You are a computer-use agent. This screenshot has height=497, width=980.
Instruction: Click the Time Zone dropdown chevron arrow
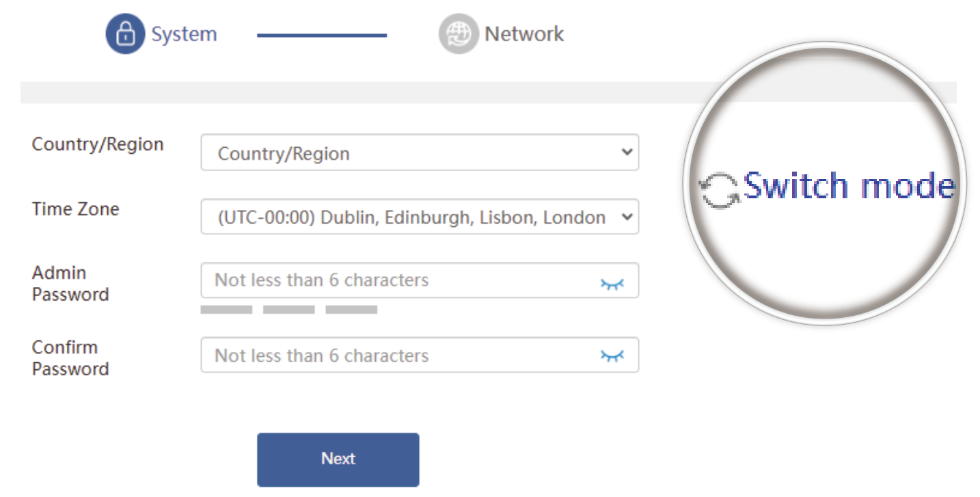(627, 217)
